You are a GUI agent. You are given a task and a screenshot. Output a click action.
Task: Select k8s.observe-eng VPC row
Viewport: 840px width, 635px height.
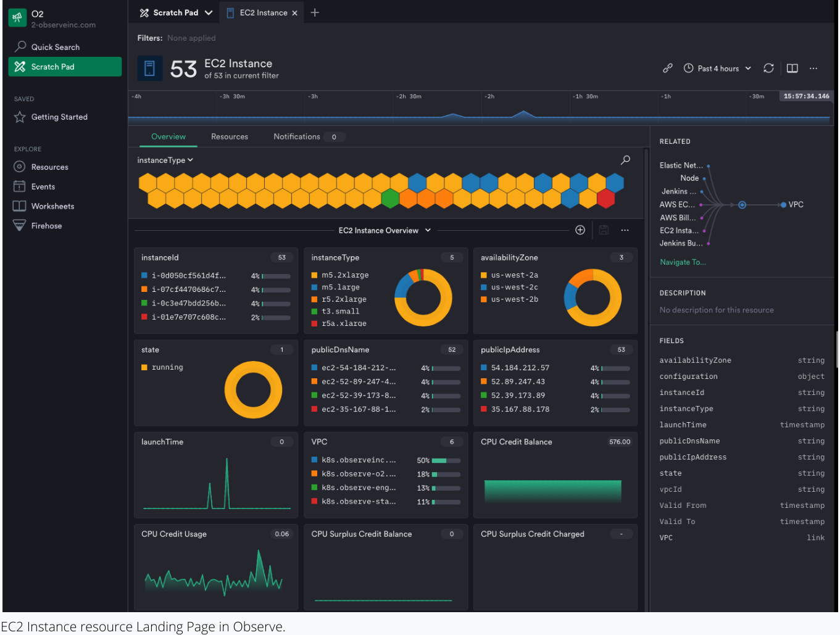pyautogui.click(x=386, y=488)
